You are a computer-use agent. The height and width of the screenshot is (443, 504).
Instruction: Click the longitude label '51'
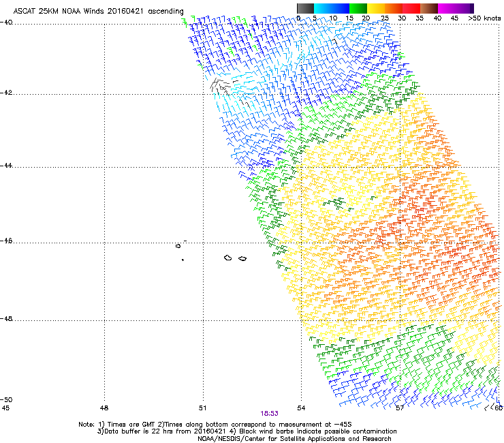click(x=202, y=408)
